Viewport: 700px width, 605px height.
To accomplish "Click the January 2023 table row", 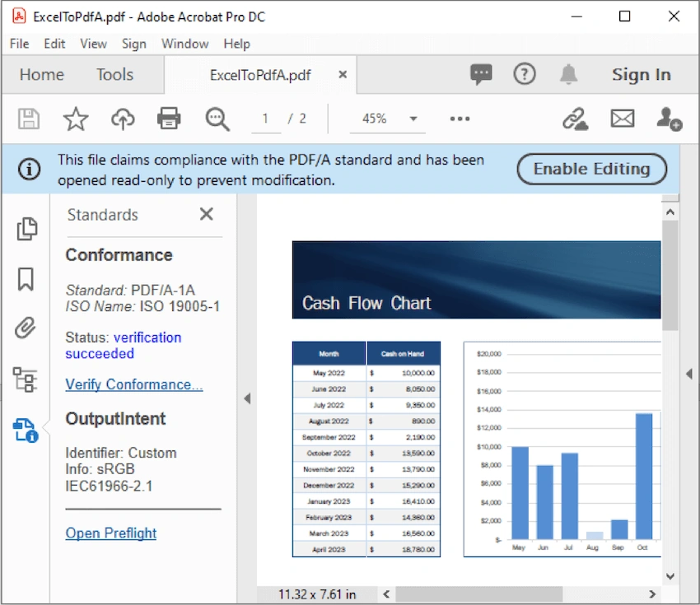I will [x=366, y=501].
